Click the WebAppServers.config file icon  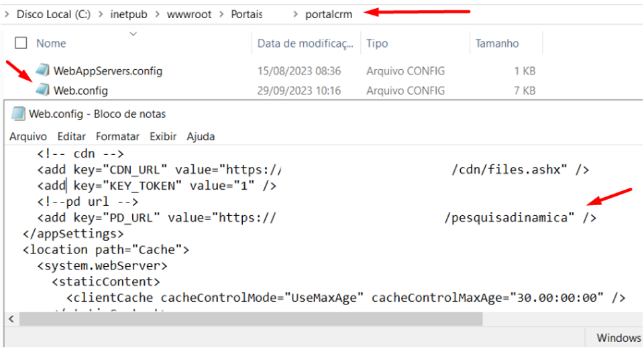43,70
